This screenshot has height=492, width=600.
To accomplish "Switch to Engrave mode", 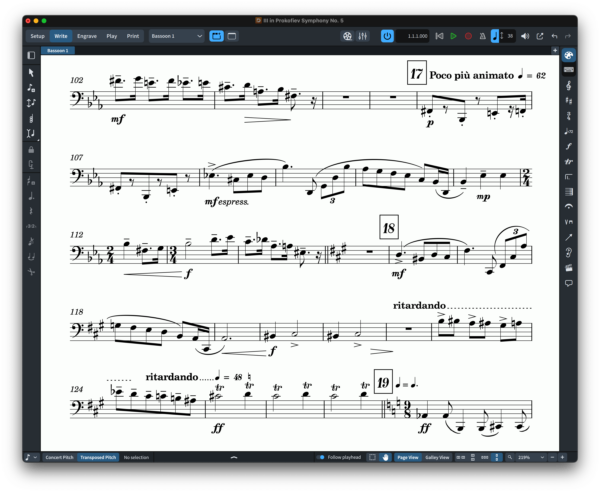I will (x=87, y=36).
